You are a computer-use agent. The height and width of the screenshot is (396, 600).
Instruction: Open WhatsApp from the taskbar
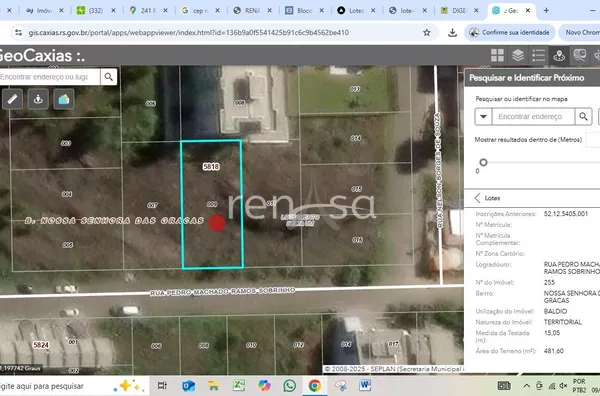pos(290,386)
